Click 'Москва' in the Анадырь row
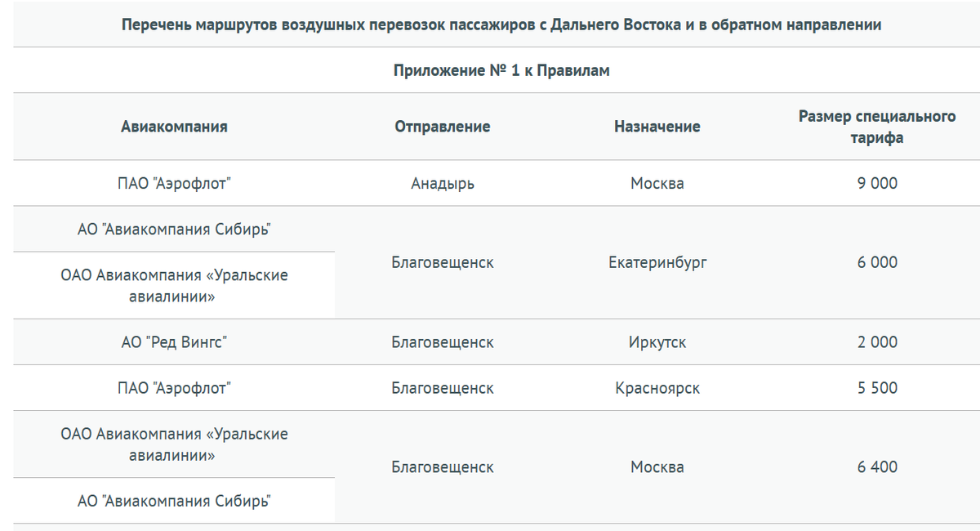 [x=657, y=184]
